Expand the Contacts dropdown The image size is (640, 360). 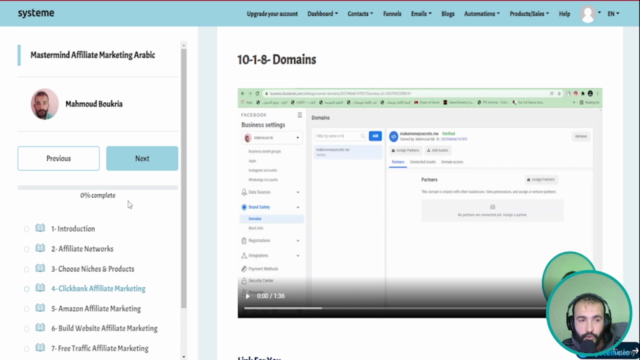360,14
